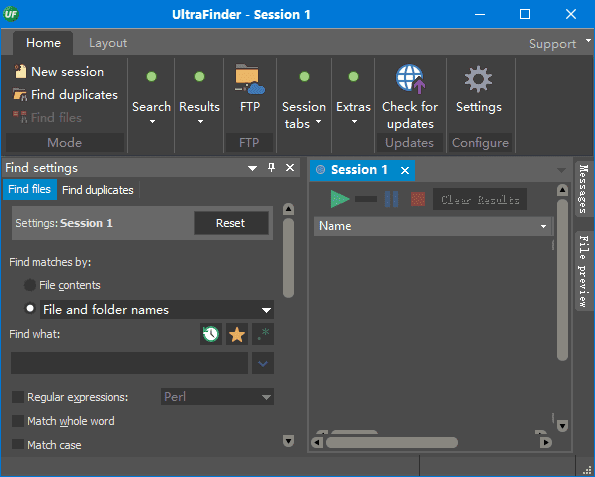Click into the Find what text field
This screenshot has width=595, height=477.
[129, 363]
